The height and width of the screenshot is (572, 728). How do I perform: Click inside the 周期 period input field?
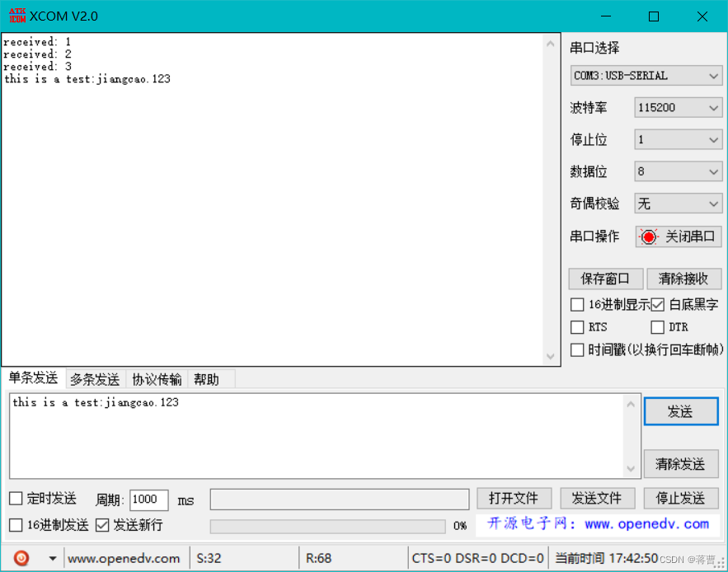click(x=148, y=499)
